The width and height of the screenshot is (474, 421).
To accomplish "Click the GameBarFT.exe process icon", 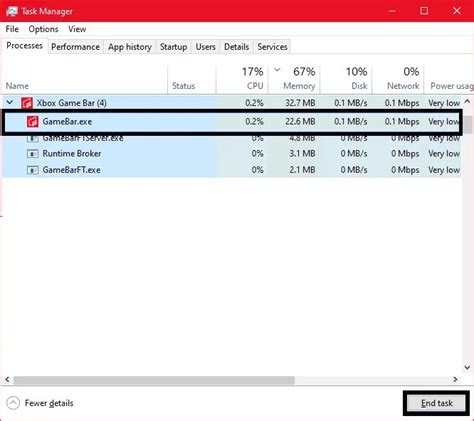I will point(32,170).
